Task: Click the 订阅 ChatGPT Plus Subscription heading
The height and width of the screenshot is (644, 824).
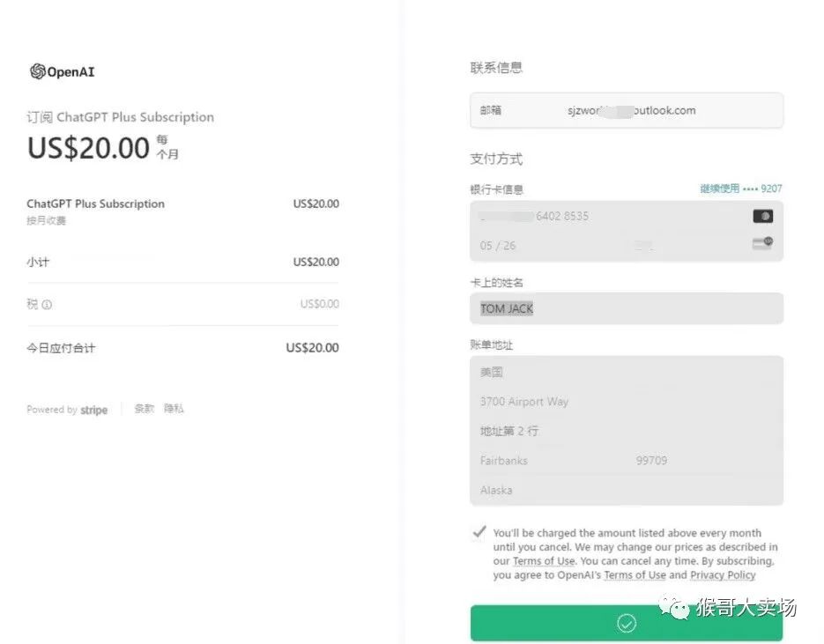Action: click(121, 117)
